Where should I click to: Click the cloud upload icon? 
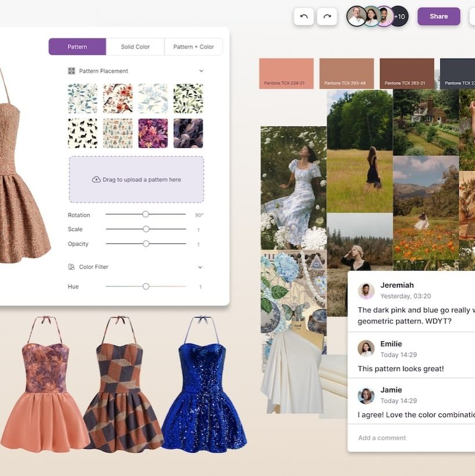pyautogui.click(x=96, y=180)
